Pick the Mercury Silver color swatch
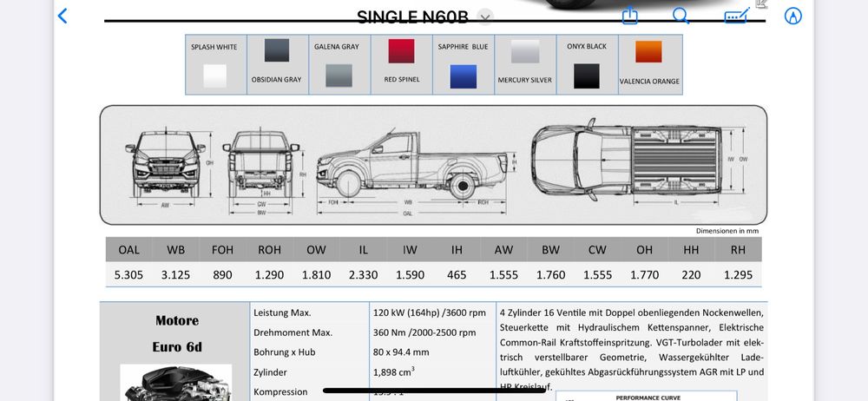868x401 pixels. pyautogui.click(x=525, y=52)
